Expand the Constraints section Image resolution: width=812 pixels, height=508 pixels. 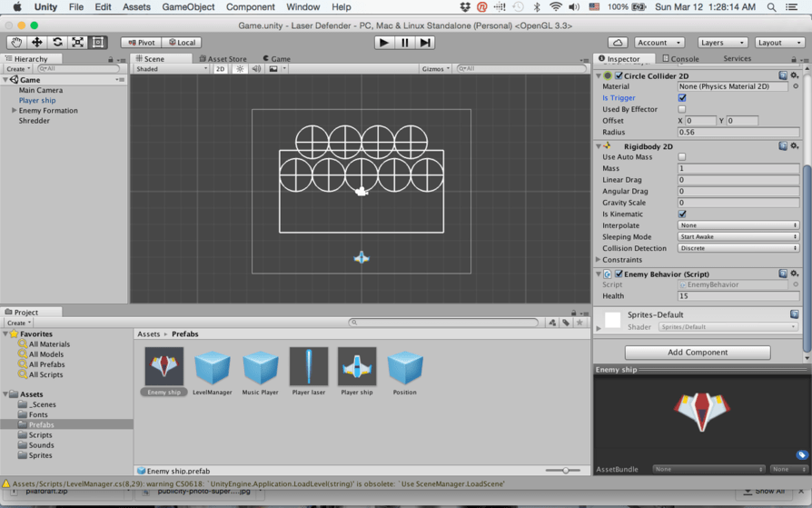point(599,260)
